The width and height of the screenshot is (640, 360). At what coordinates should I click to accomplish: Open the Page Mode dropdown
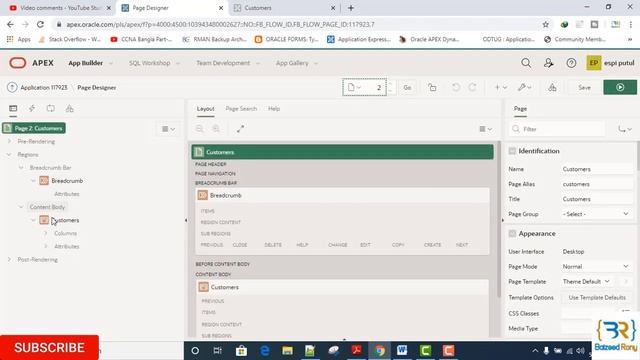pos(596,266)
